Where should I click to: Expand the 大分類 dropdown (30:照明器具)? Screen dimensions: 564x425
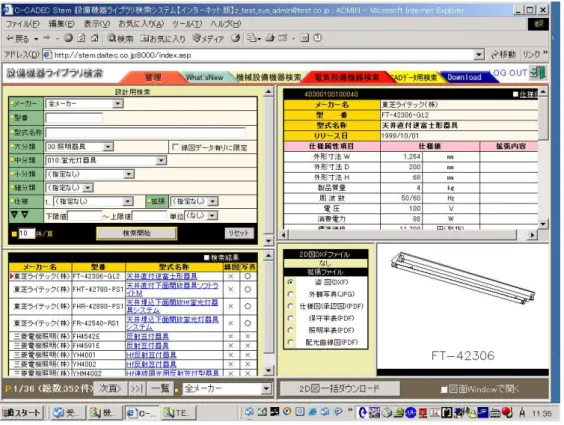tap(108, 147)
